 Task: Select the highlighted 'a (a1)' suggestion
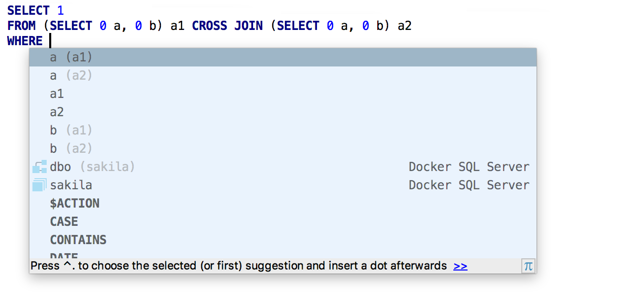pyautogui.click(x=71, y=57)
